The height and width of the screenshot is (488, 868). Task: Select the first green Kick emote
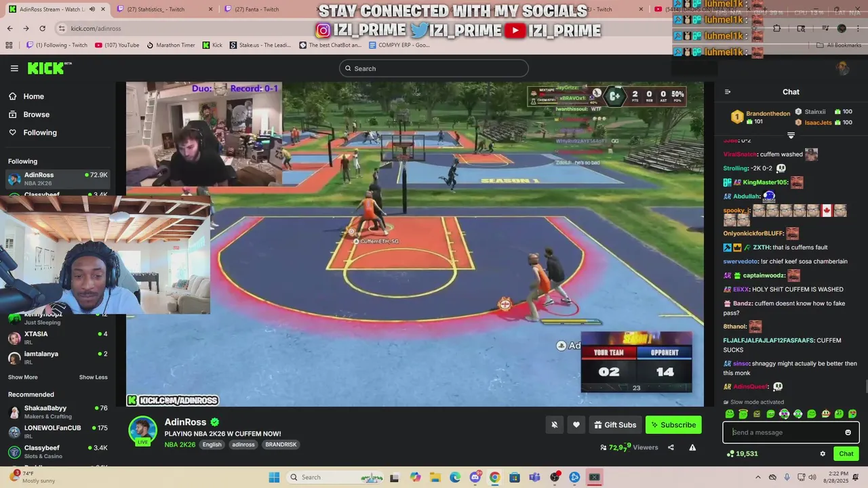pyautogui.click(x=730, y=414)
